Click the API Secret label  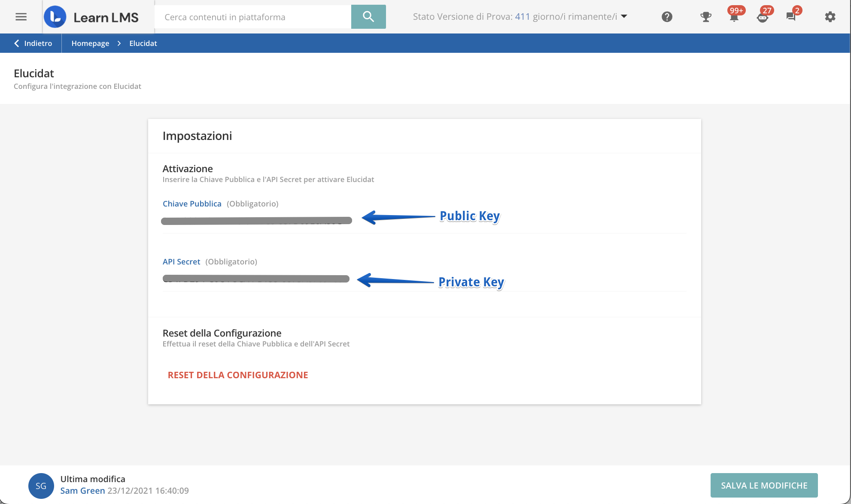[x=181, y=261]
